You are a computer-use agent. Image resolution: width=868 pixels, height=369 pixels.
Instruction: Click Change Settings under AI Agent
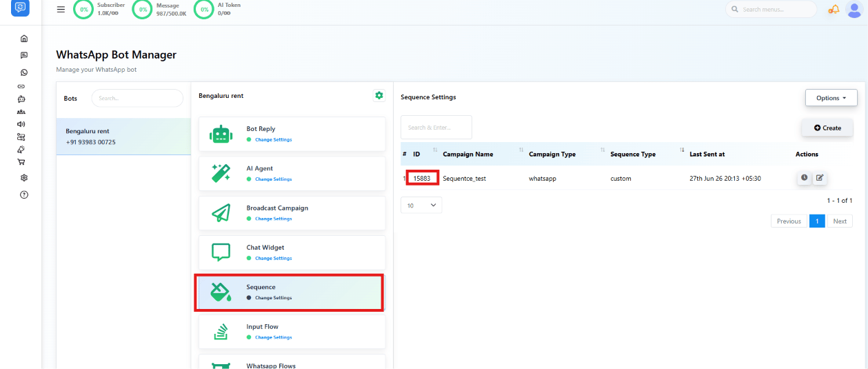[273, 179]
